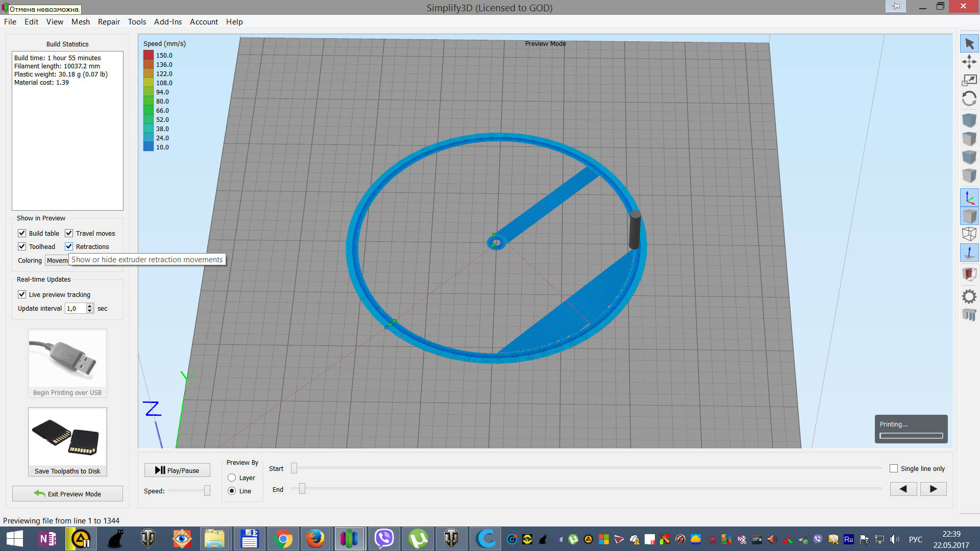Viewport: 980px width, 551px height.
Task: Open the Repair menu
Action: (x=109, y=22)
